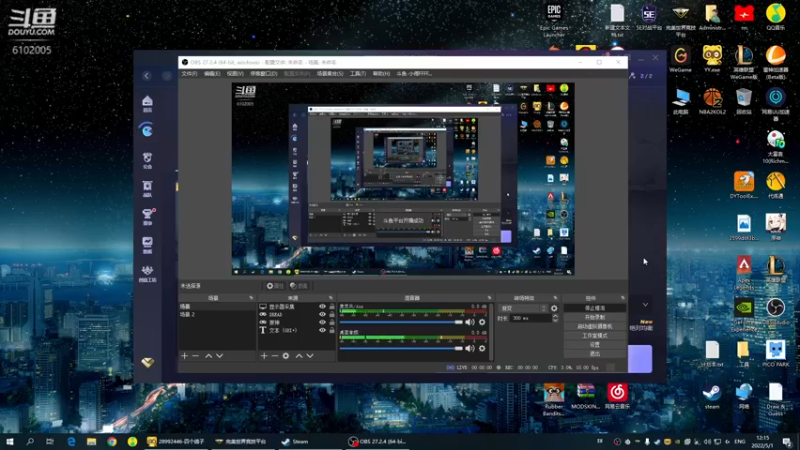Open OBS Studio desktop shortcut icon

tap(775, 313)
